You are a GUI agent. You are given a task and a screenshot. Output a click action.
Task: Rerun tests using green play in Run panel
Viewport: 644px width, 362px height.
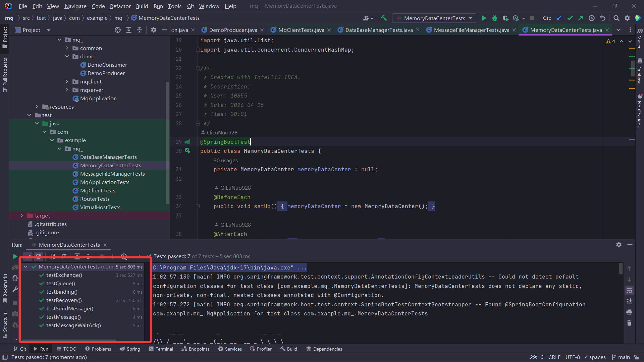(15, 256)
